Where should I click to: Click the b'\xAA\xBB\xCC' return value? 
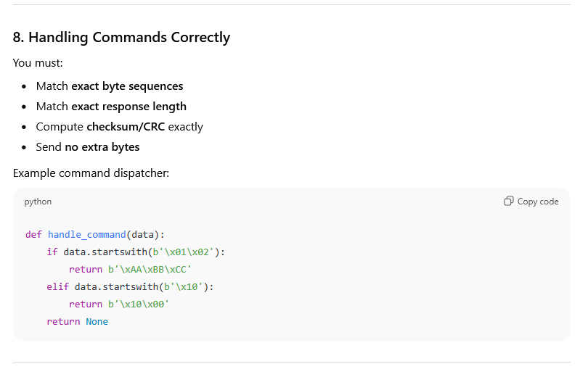[x=150, y=269]
